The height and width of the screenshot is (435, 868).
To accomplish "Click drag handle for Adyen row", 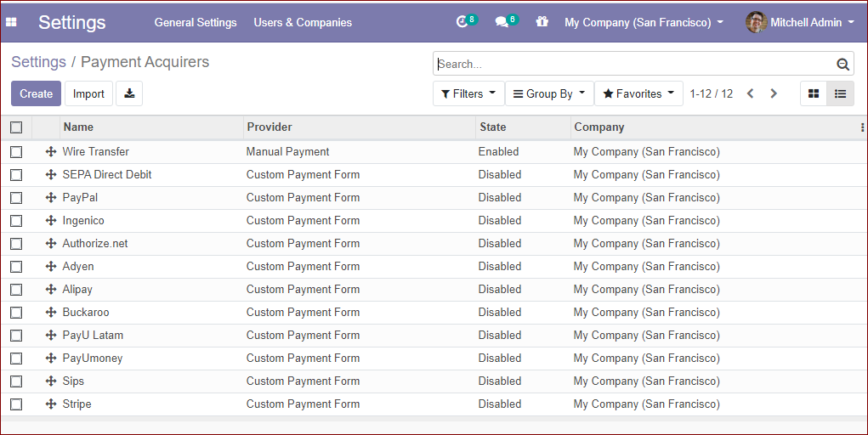I will [x=51, y=266].
